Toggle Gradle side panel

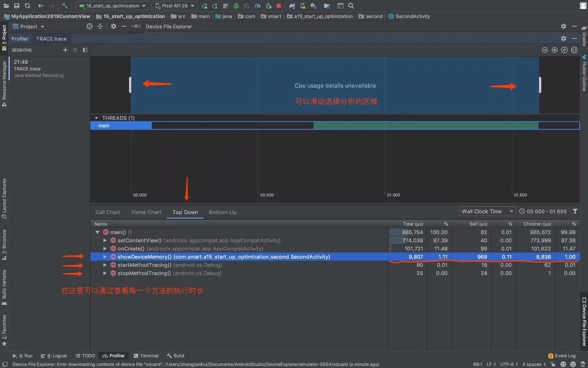(x=584, y=36)
